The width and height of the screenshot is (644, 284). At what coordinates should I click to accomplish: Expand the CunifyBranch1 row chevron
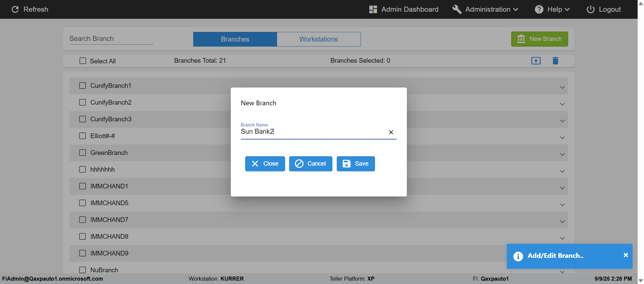[562, 88]
